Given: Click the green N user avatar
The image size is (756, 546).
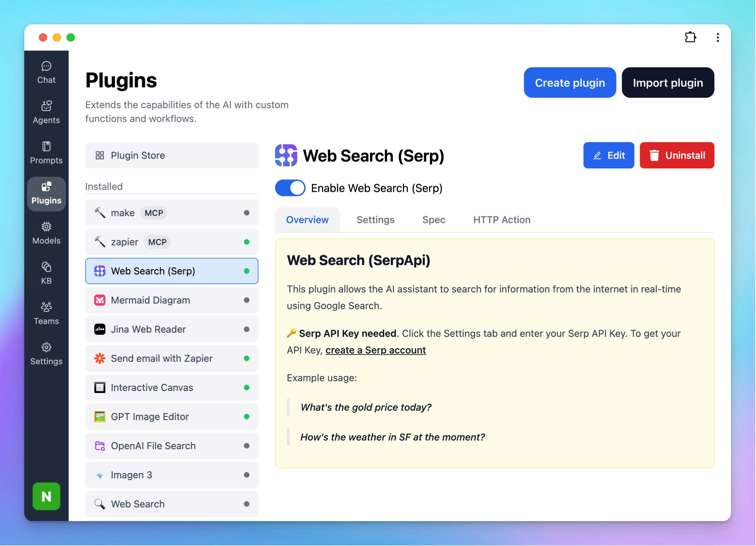Looking at the screenshot, I should point(46,496).
